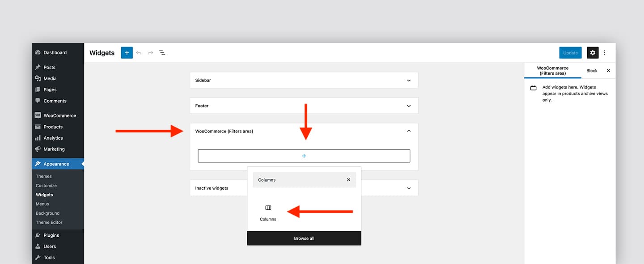Click the Tools wrench icon
The width and height of the screenshot is (644, 264).
tap(38, 257)
